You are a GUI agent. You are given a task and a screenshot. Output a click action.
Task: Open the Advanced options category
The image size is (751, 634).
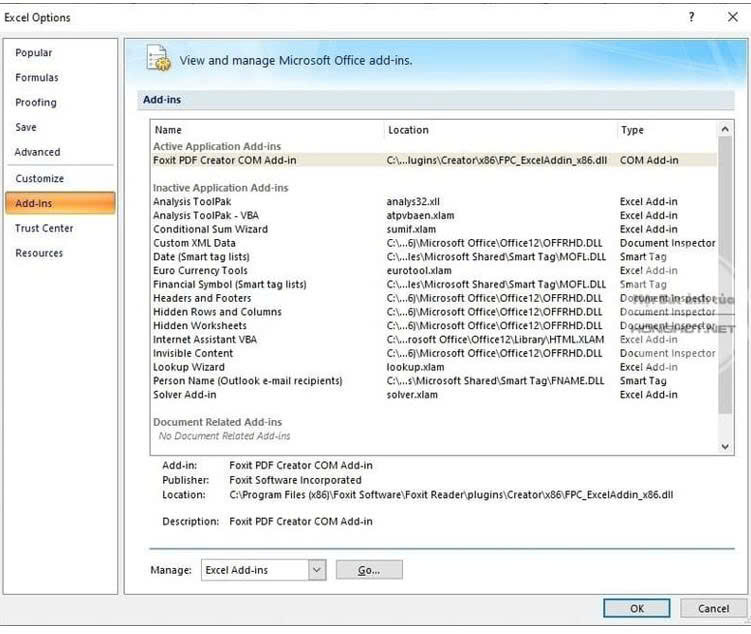click(38, 153)
